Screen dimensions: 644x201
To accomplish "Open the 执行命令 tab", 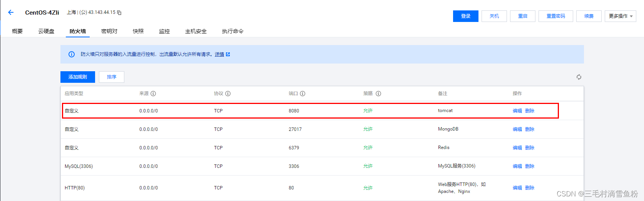I will pos(233,31).
